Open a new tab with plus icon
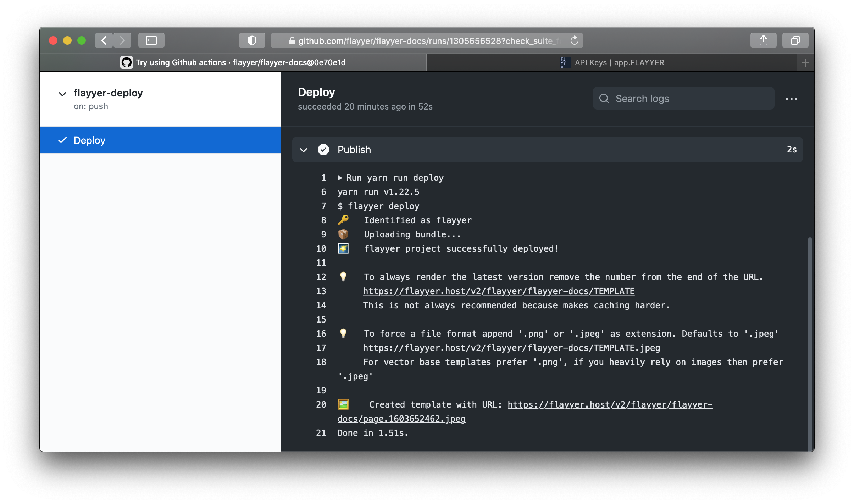The height and width of the screenshot is (504, 854). click(x=805, y=63)
